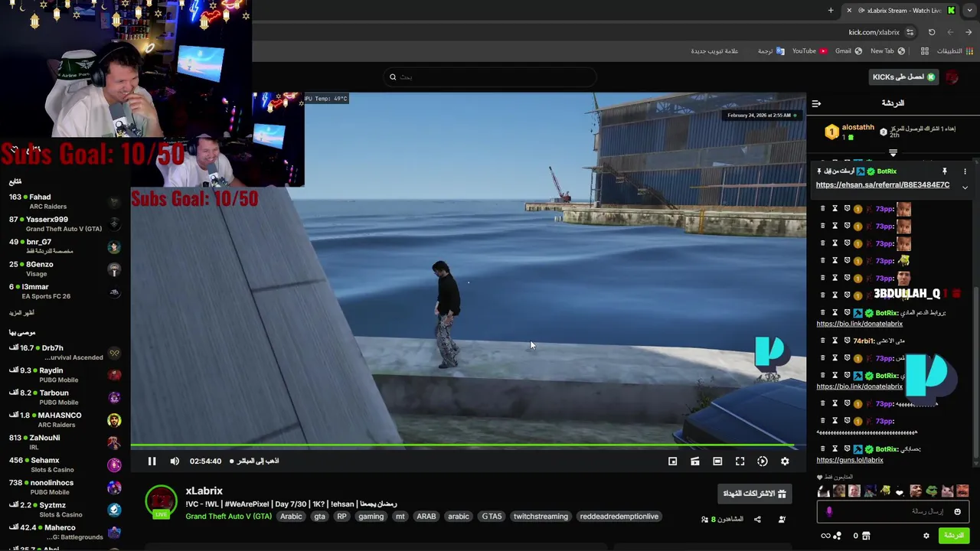Open Raydin's recommended channel
Image resolution: width=980 pixels, height=551 pixels.
click(x=65, y=375)
